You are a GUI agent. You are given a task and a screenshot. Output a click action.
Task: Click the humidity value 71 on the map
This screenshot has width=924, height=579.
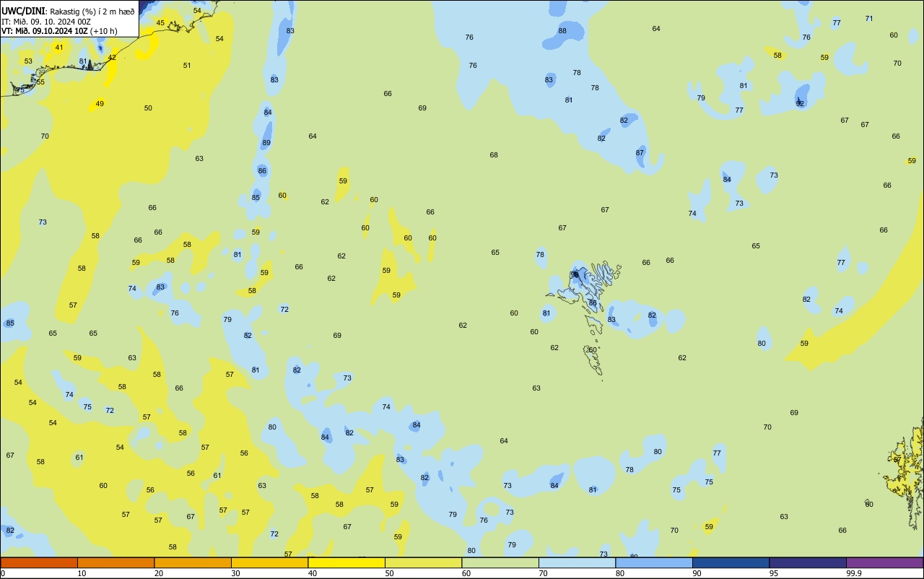pos(869,19)
